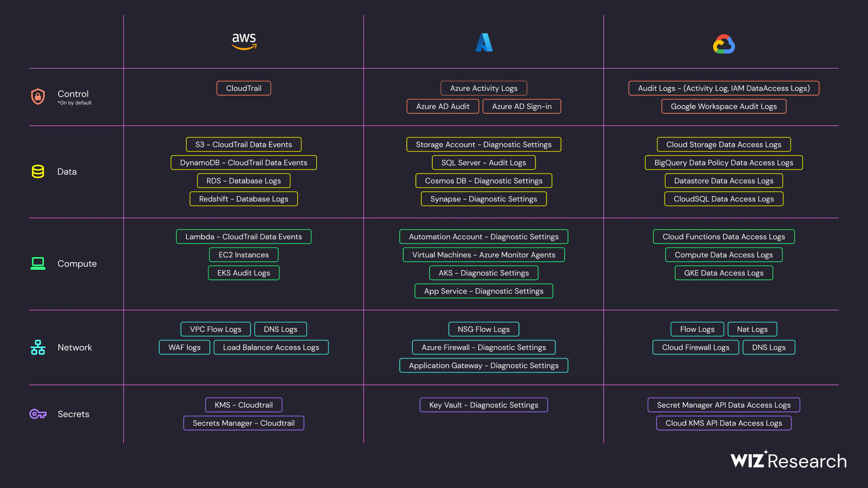Select Azure Firewall – Diagnostic Settings
The width and height of the screenshot is (868, 488).
[x=484, y=347]
